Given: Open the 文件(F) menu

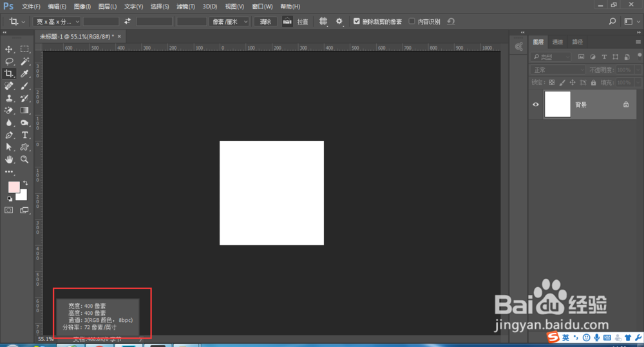Looking at the screenshot, I should [31, 6].
